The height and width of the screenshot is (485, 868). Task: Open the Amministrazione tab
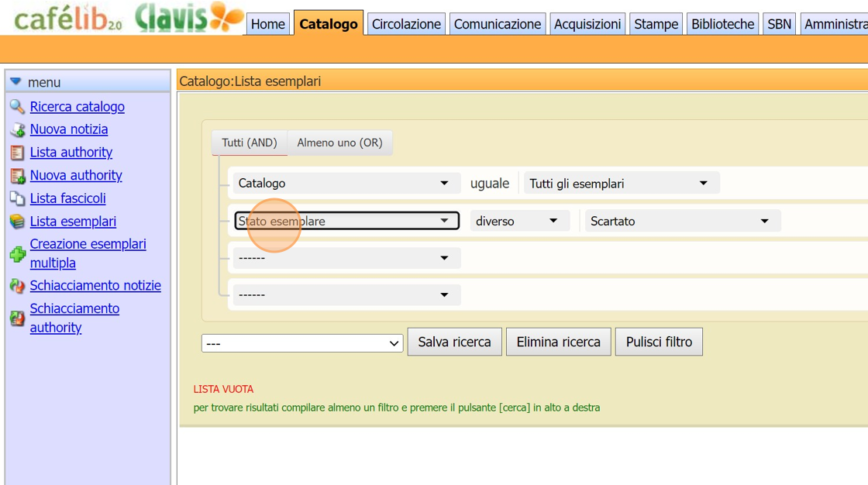pos(834,24)
